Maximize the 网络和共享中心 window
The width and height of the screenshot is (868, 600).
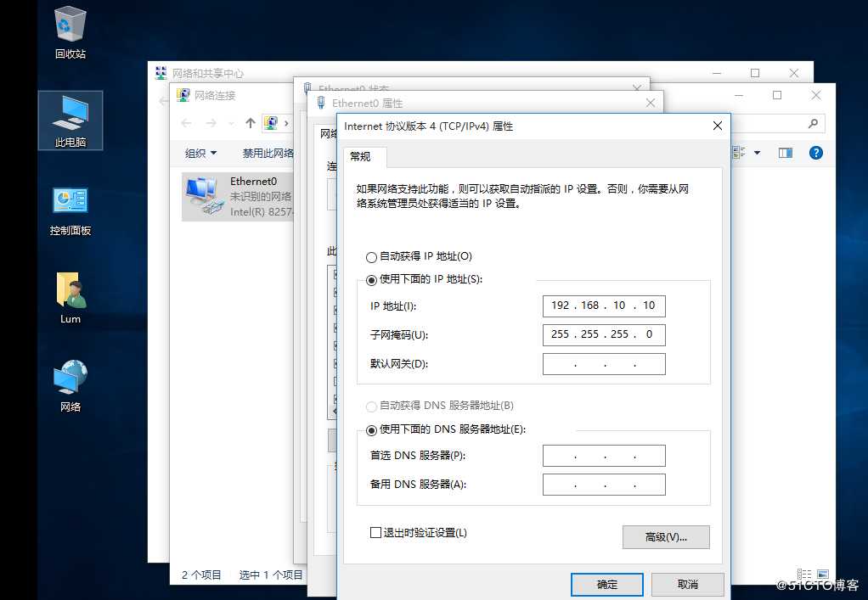pyautogui.click(x=755, y=73)
